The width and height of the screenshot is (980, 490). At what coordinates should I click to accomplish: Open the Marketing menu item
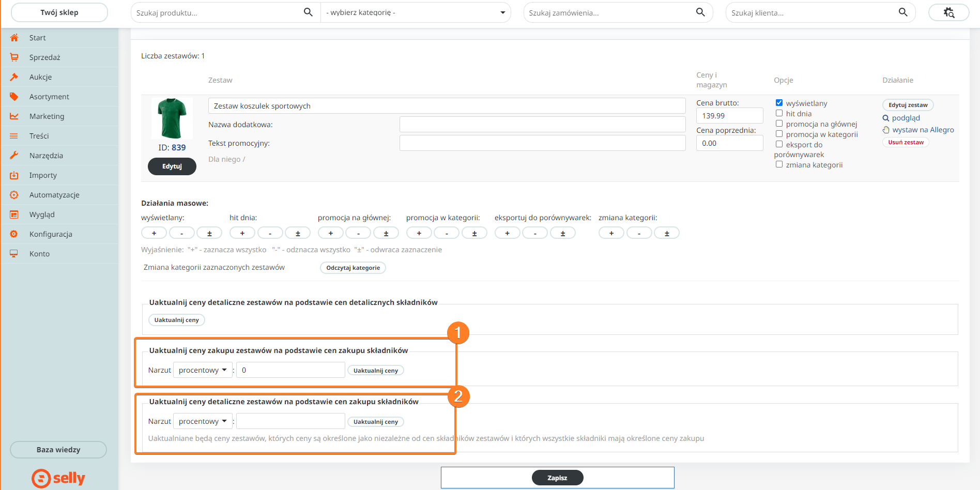tap(47, 116)
